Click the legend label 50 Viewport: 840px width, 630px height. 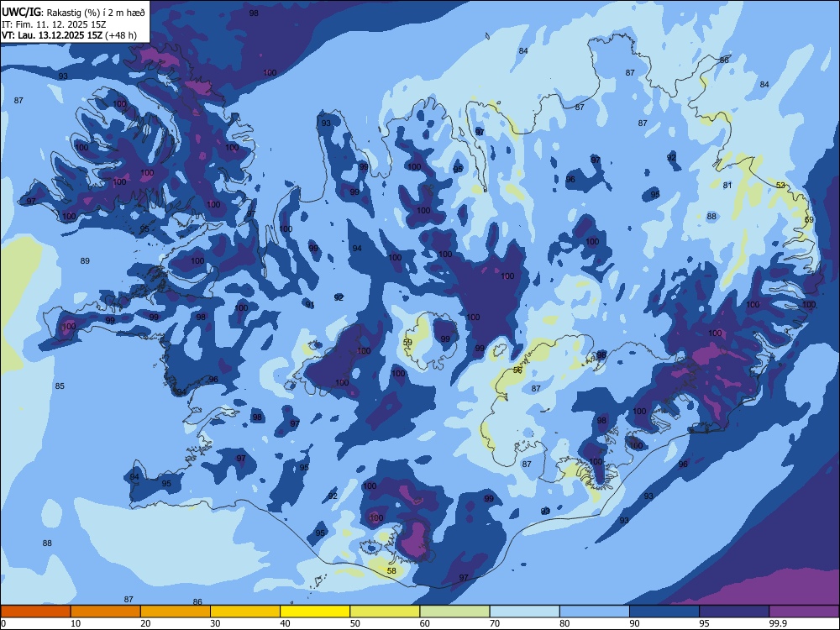point(354,623)
